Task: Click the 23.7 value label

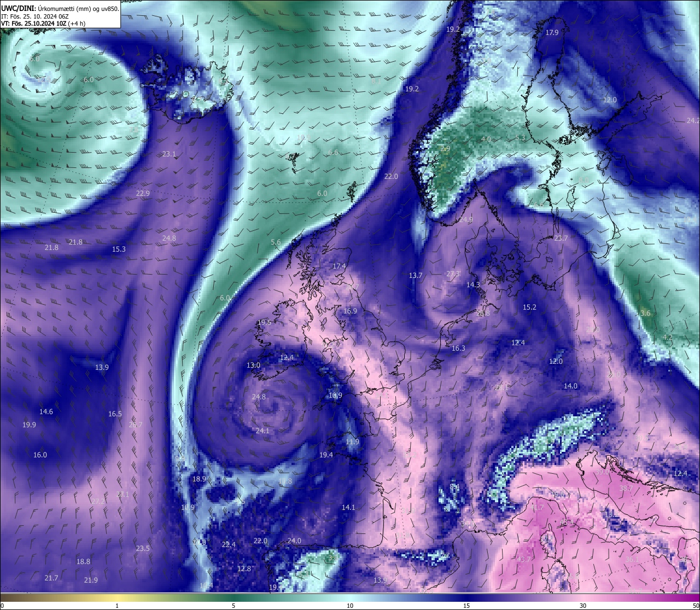Action: 561,238
